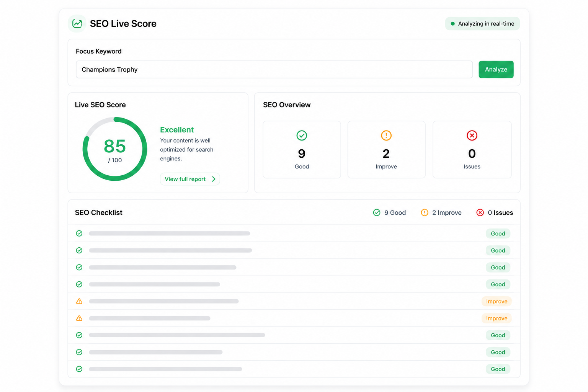Click the chevron arrow in View full report

pyautogui.click(x=214, y=179)
